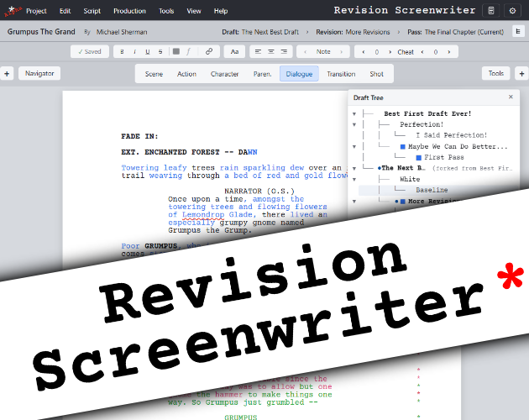Open the Aa text case tool
Viewport: 529px width, 420px height.
click(234, 51)
